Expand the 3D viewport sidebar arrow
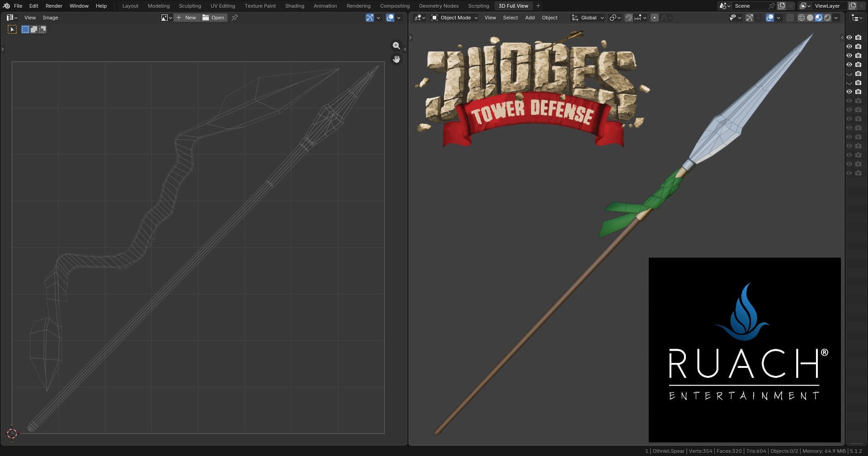Viewport: 868px width, 456px height. pos(842,38)
